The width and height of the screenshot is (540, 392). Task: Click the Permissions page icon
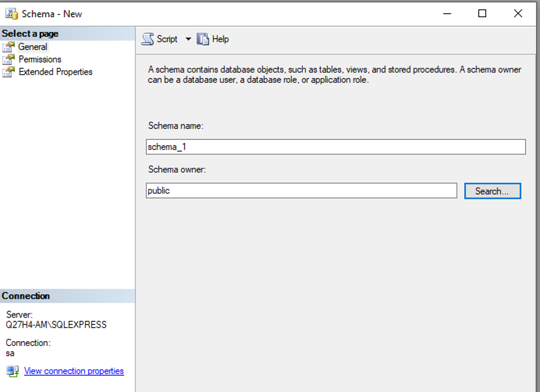coord(8,59)
